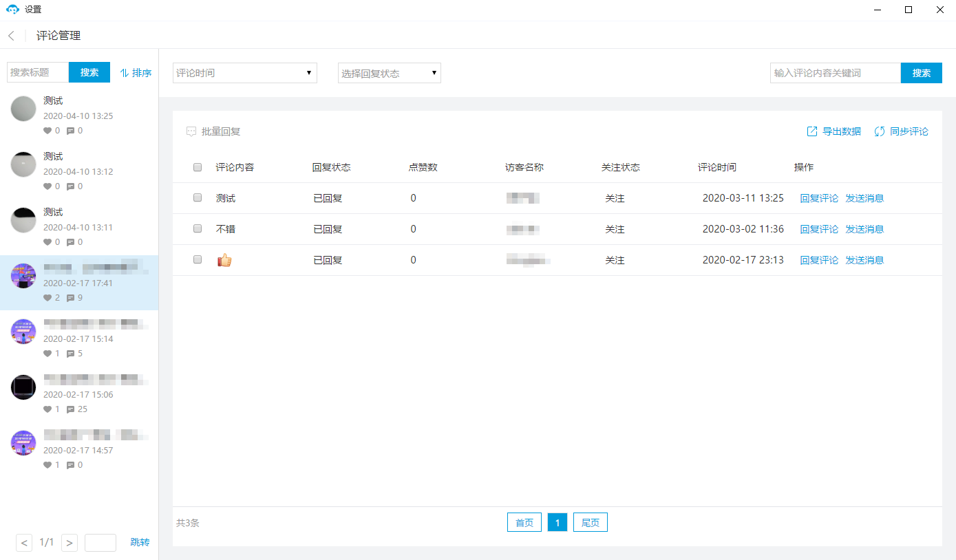
Task: Go to previous page in sidebar list
Action: pyautogui.click(x=24, y=543)
